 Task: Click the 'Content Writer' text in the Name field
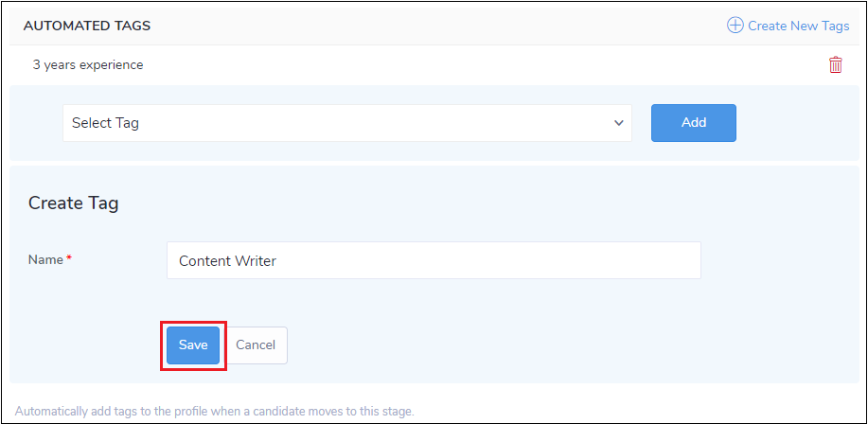click(227, 260)
